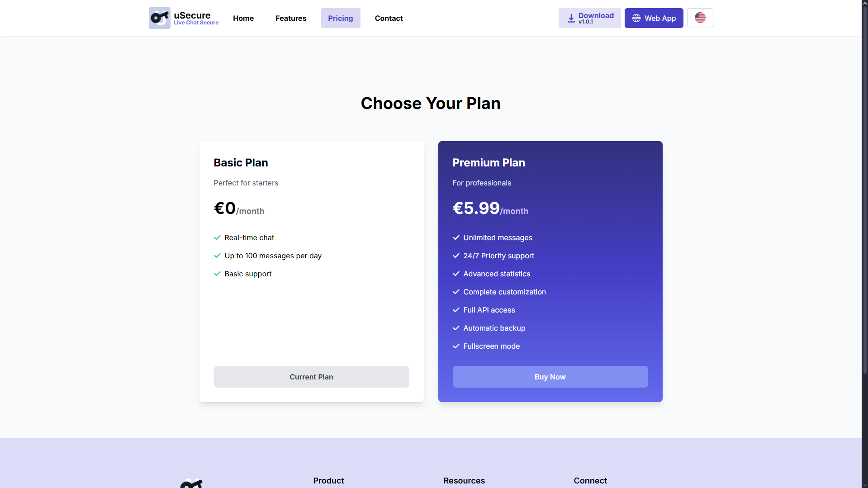Click checkmark beside Fullscreen mode
Image resolution: width=868 pixels, height=488 pixels.
(456, 346)
